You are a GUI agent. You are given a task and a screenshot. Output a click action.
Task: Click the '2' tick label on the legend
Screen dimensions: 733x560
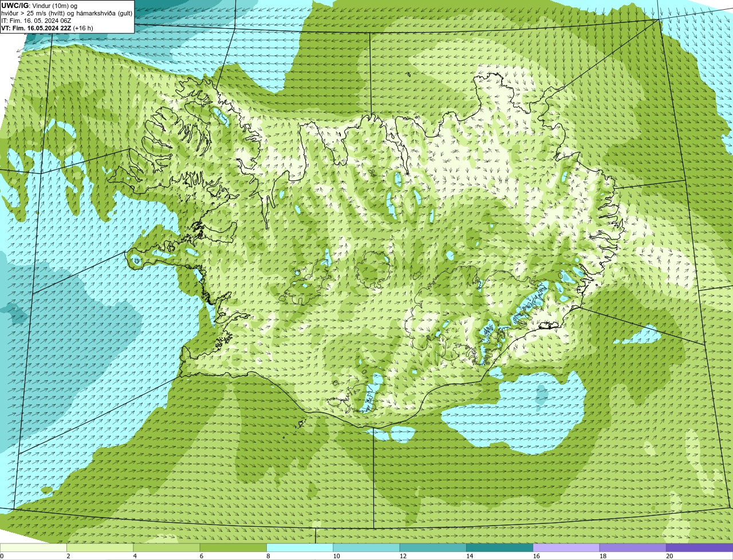[68, 556]
